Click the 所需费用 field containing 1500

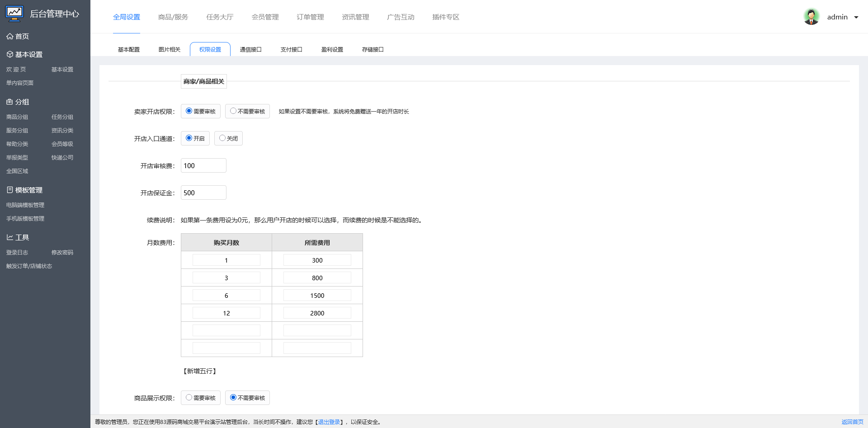pyautogui.click(x=317, y=295)
